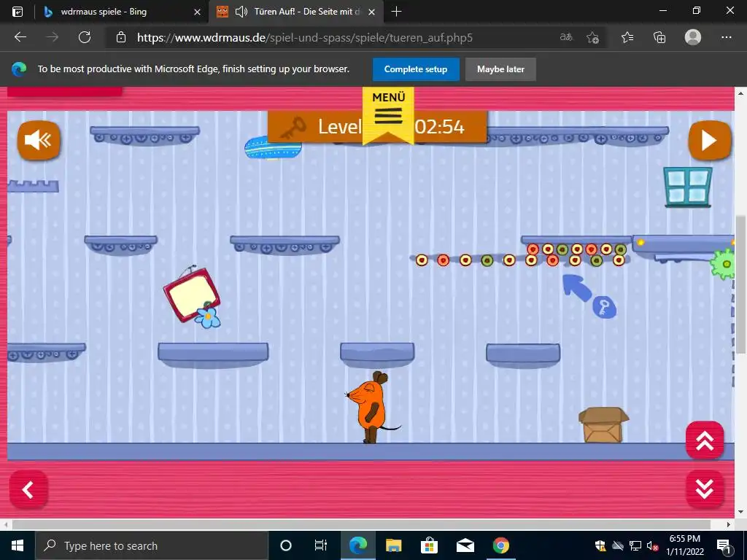This screenshot has height=560, width=747.
Task: Open File Explorer from the taskbar
Action: pyautogui.click(x=393, y=545)
